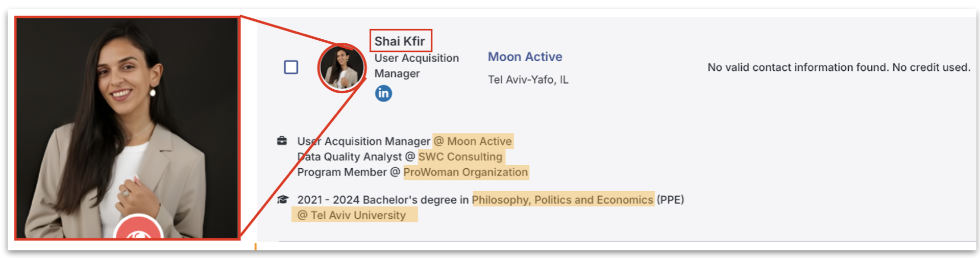Click the small round profile photo
This screenshot has height=258, width=980.
click(341, 67)
